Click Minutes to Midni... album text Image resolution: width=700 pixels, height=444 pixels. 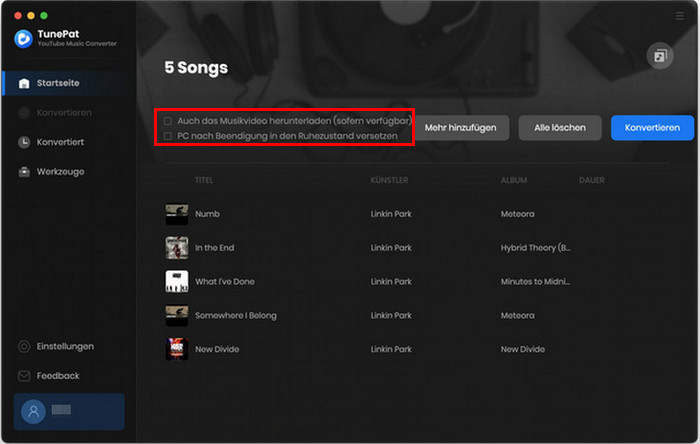(535, 282)
